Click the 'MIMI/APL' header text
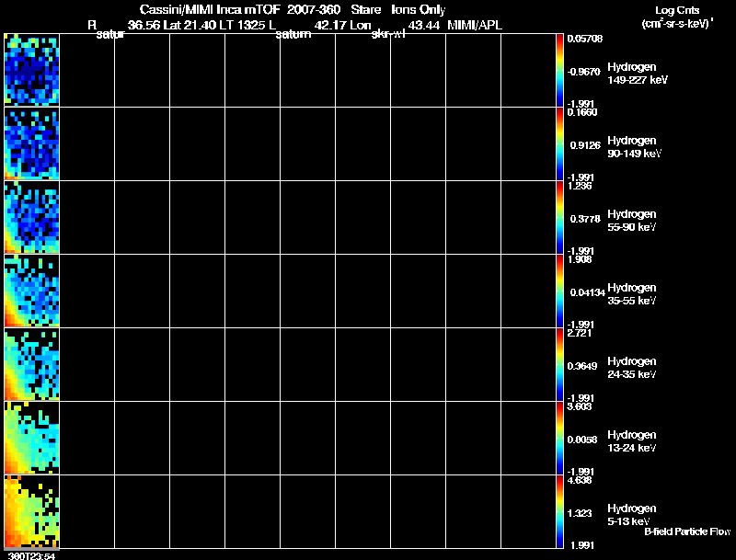Screen dimensions: 736x560 pos(475,26)
